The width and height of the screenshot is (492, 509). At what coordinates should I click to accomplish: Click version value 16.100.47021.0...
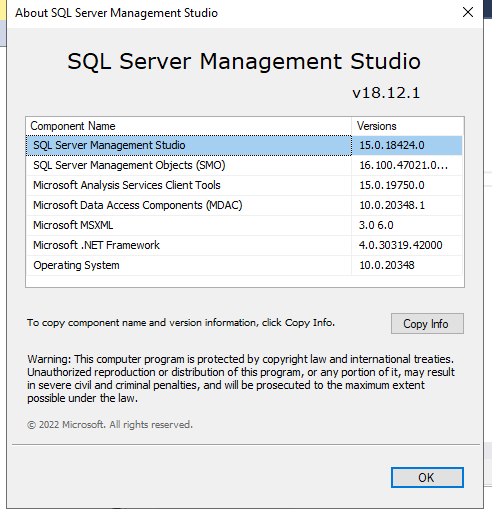(x=403, y=165)
